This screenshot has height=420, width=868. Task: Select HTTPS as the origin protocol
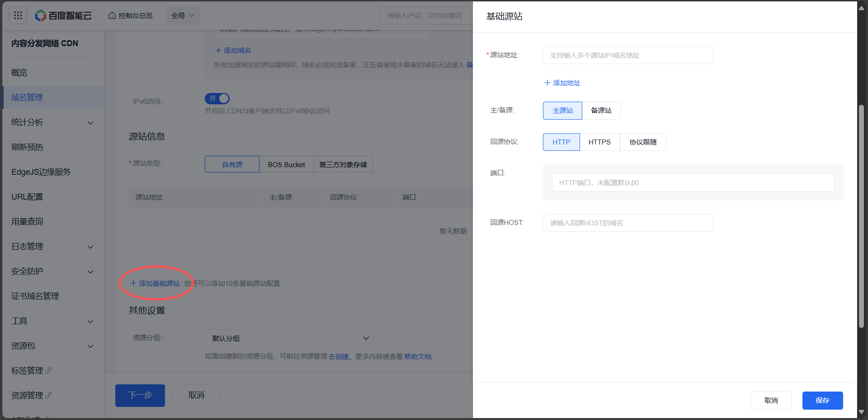[x=599, y=142]
